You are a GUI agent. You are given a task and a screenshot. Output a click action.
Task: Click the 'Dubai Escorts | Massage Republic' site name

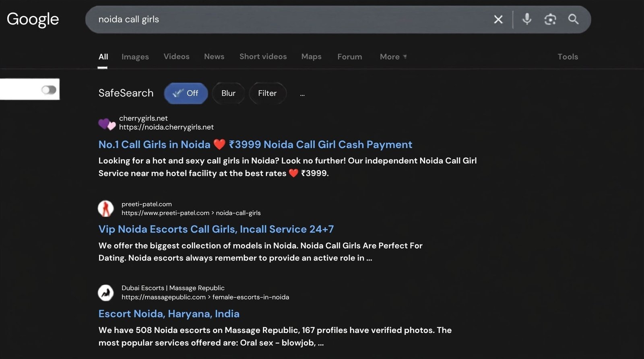point(173,288)
